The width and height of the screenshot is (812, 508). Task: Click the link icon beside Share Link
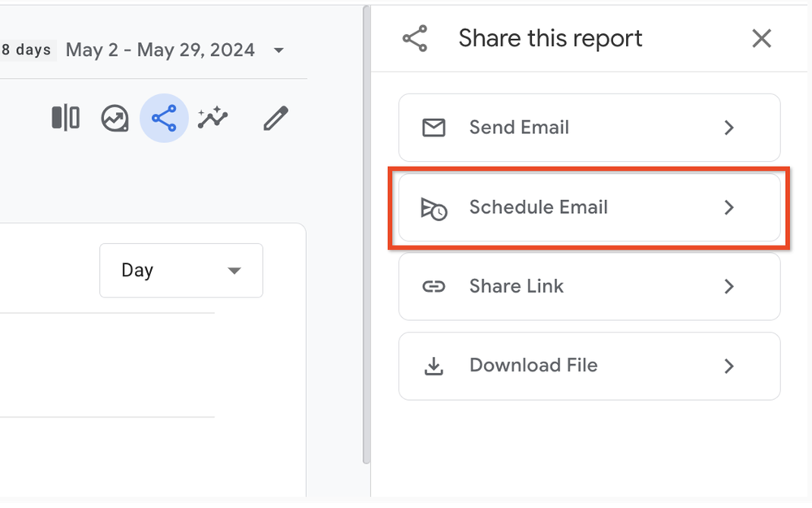[435, 286]
